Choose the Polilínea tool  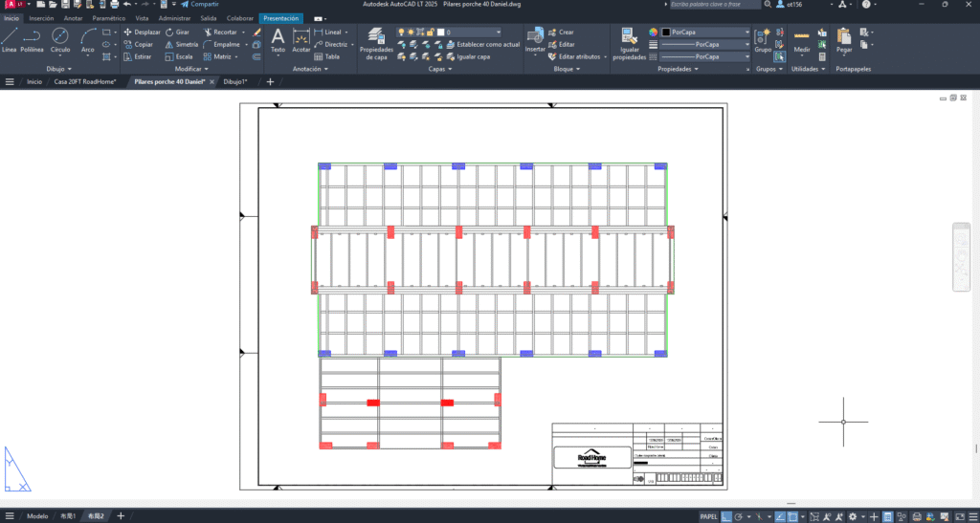33,39
